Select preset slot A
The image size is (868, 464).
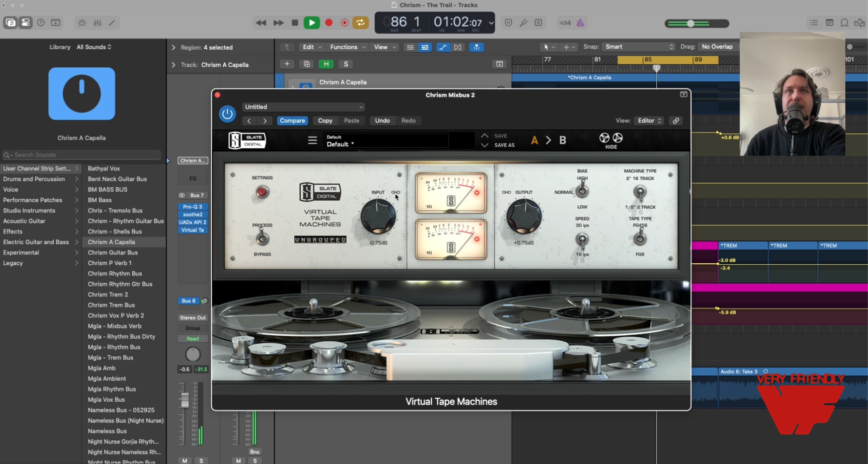pyautogui.click(x=534, y=140)
